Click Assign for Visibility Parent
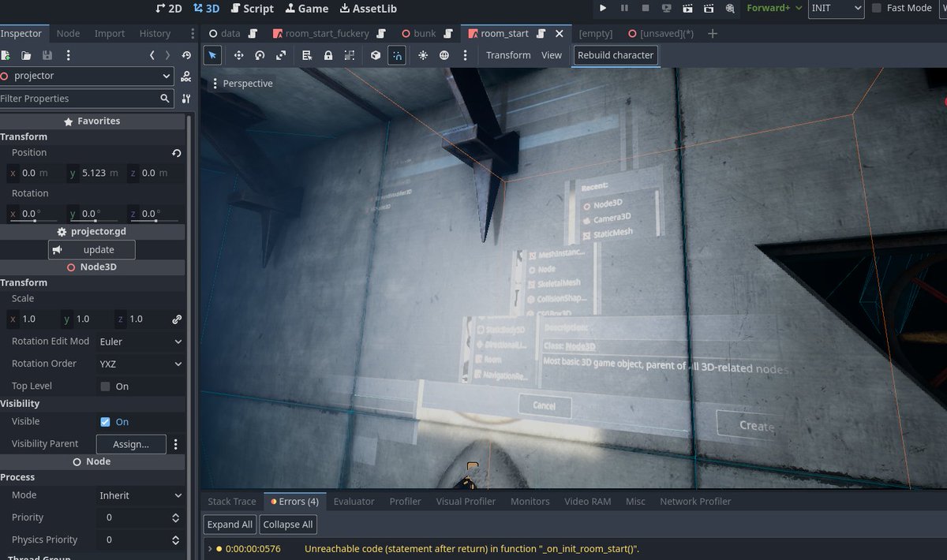The width and height of the screenshot is (947, 560). 131,444
